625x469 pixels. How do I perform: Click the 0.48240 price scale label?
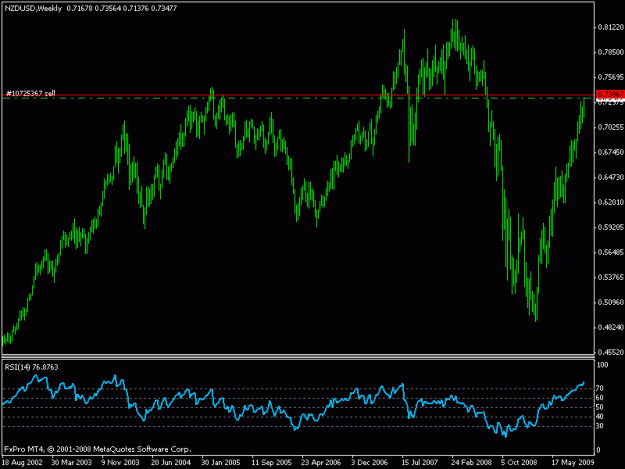tap(611, 328)
